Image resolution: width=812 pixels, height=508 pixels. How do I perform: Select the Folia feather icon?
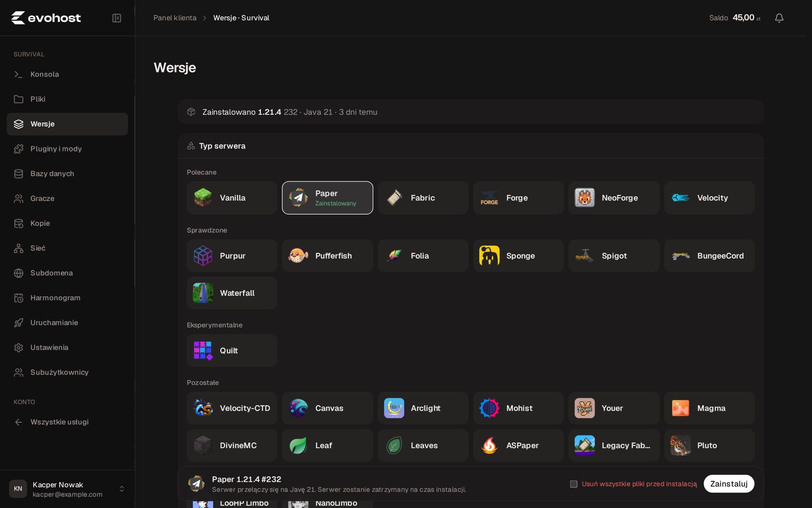point(394,256)
